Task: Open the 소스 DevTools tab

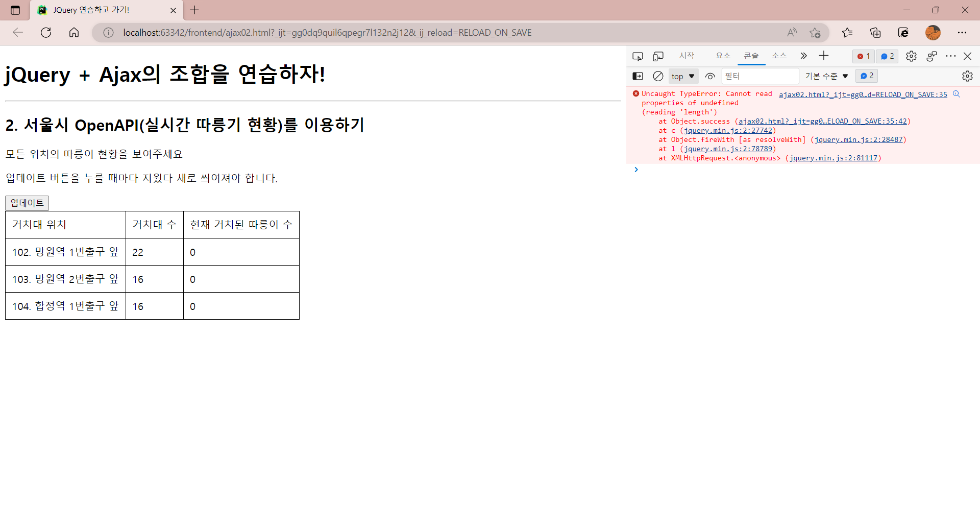Action: click(779, 56)
